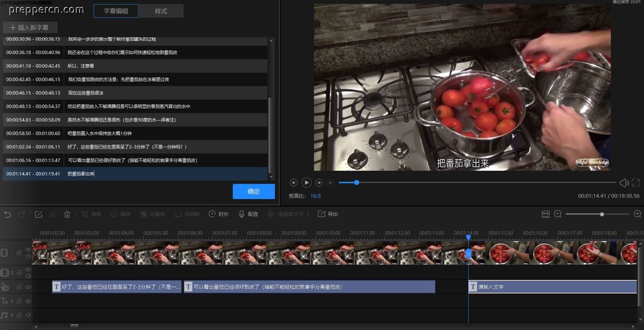
Task: Jump to 00:01:10.00 on the timeline ruler
Action: point(328,233)
